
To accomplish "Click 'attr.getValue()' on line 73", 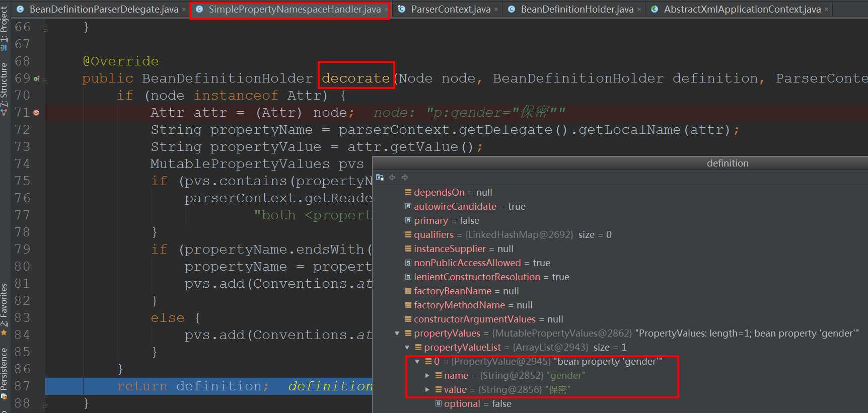I will [410, 147].
